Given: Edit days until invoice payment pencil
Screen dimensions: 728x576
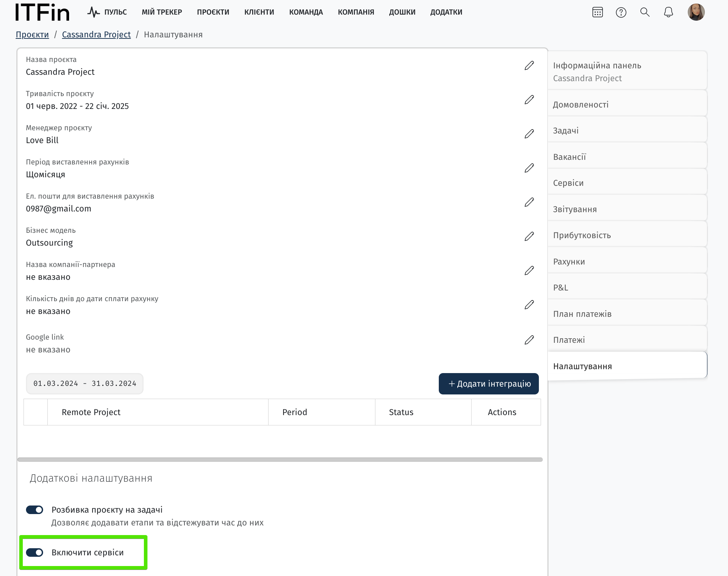Looking at the screenshot, I should 529,305.
